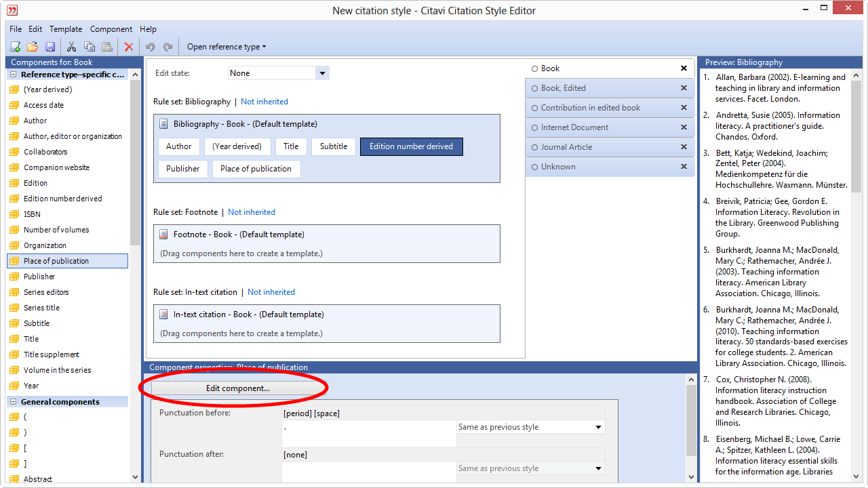Image resolution: width=868 pixels, height=488 pixels.
Task: Click the Open folder toolbar icon
Action: tap(32, 47)
